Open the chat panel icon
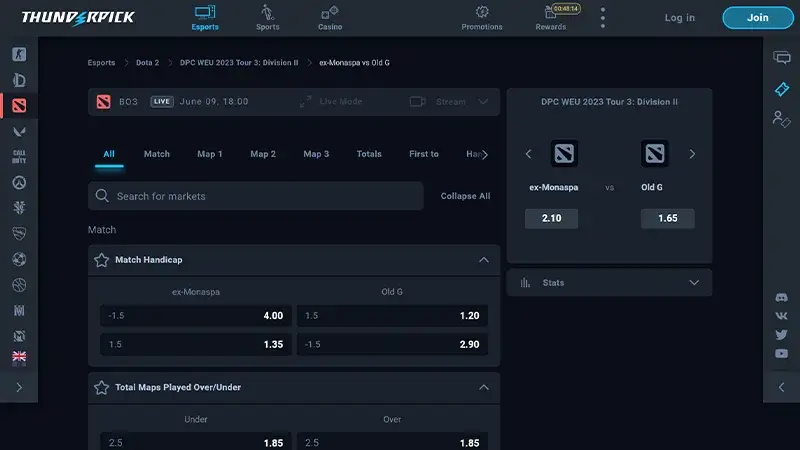The width and height of the screenshot is (800, 450). (x=782, y=57)
